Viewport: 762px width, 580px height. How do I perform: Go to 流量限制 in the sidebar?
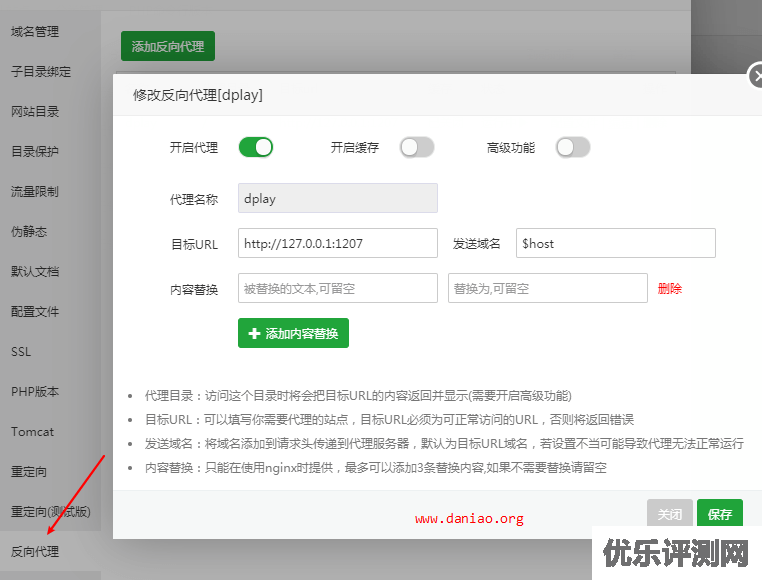35,192
